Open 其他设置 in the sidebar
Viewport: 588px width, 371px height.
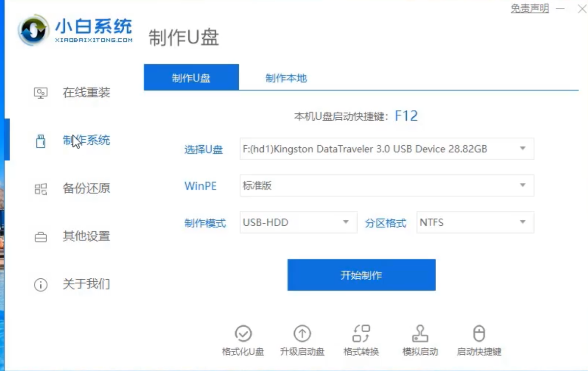[73, 237]
